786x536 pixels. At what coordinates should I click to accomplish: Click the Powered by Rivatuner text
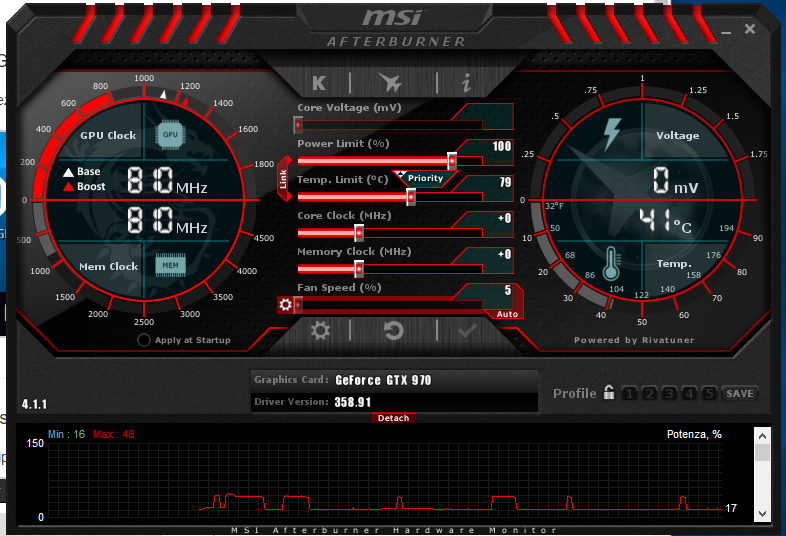pyautogui.click(x=634, y=340)
